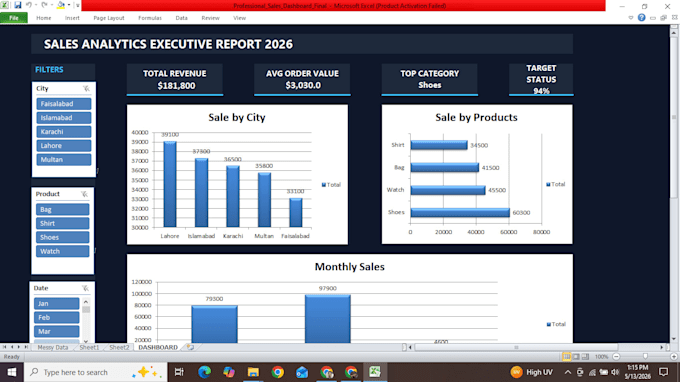Click the 100% zoom level button
The height and width of the screenshot is (382, 680).
tap(601, 357)
